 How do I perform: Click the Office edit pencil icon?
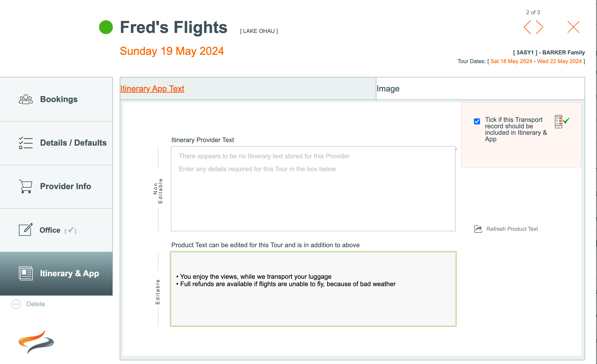26,229
